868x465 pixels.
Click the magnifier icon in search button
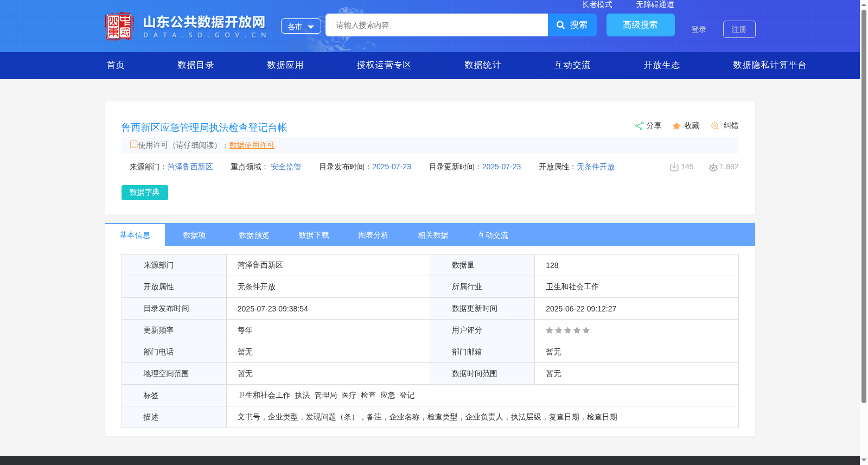pyautogui.click(x=561, y=25)
